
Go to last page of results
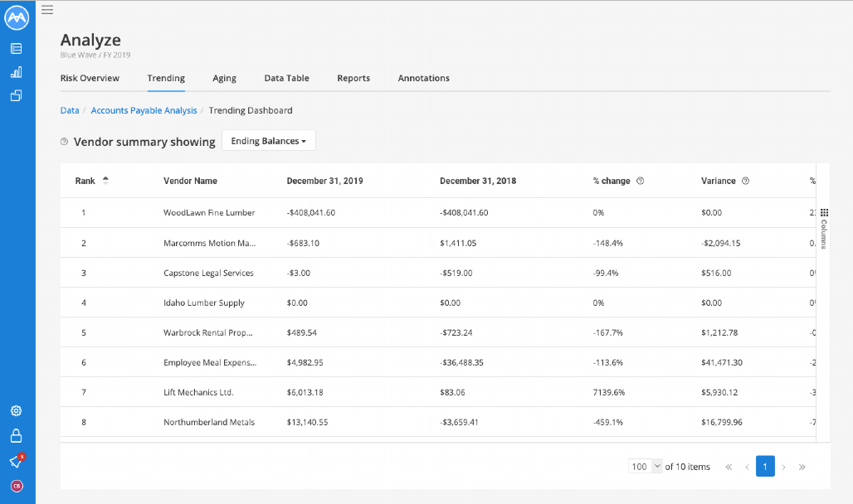(x=802, y=467)
